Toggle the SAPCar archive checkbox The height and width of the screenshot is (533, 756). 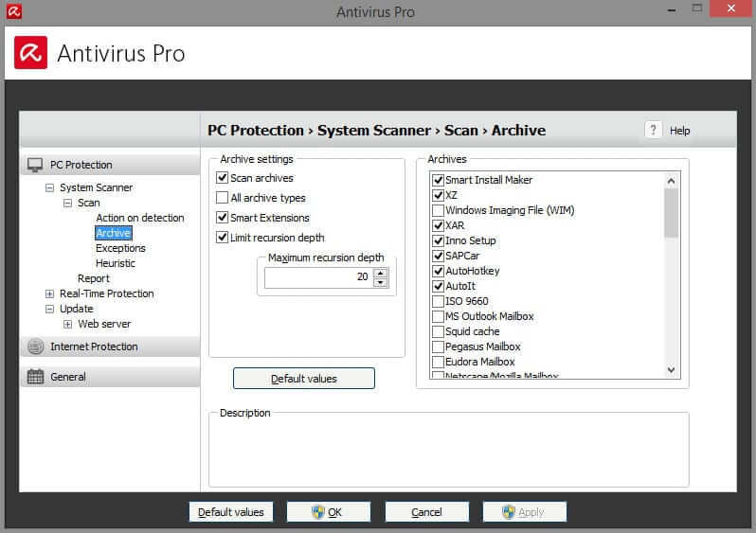point(438,256)
